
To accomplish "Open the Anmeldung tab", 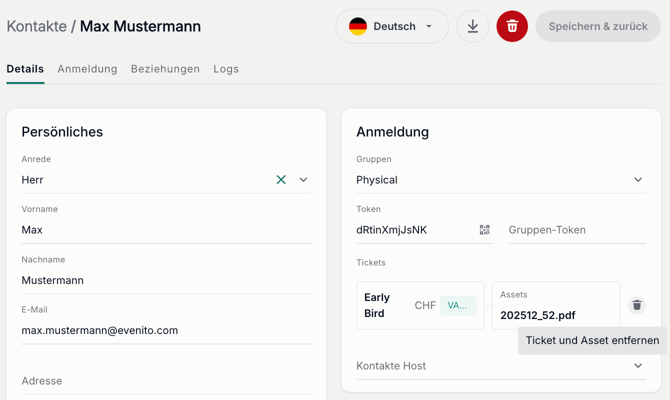I will (87, 69).
